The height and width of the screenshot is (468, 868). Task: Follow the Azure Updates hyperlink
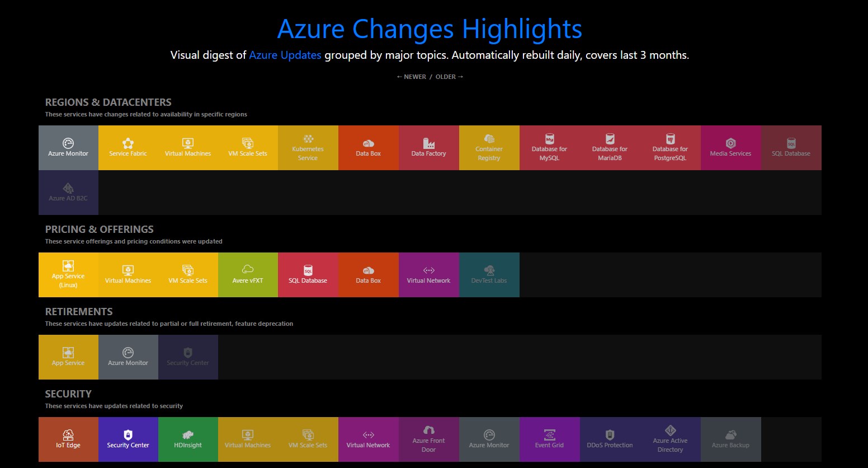[285, 55]
